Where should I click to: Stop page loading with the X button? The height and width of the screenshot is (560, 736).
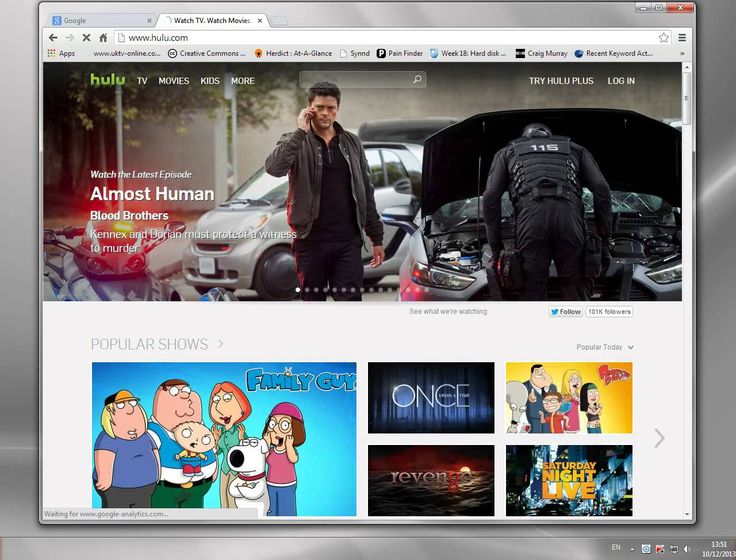tap(86, 38)
